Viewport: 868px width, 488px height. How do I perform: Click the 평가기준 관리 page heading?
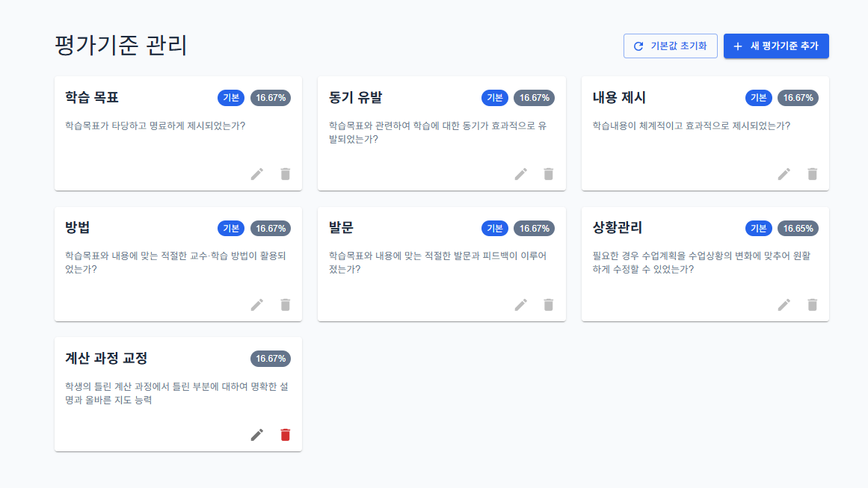[121, 46]
